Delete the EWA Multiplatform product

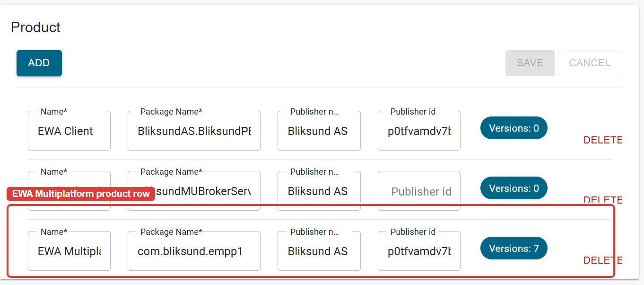602,260
